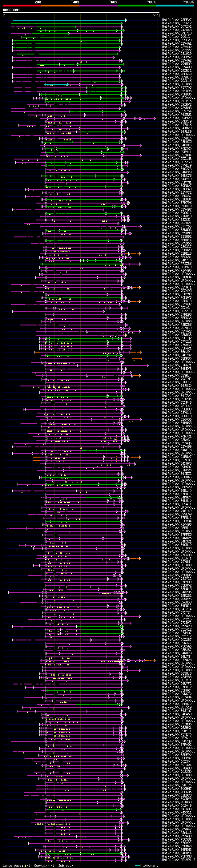Open hit UniRef100_B7QN34
Screen dimensions: 197x868
[x=177, y=277]
